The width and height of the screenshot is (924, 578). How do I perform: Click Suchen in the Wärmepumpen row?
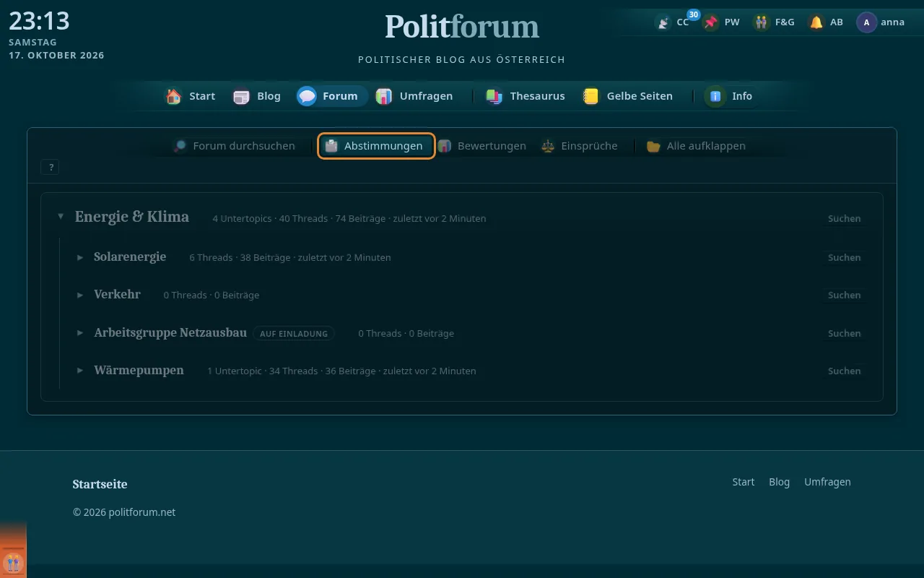(844, 371)
